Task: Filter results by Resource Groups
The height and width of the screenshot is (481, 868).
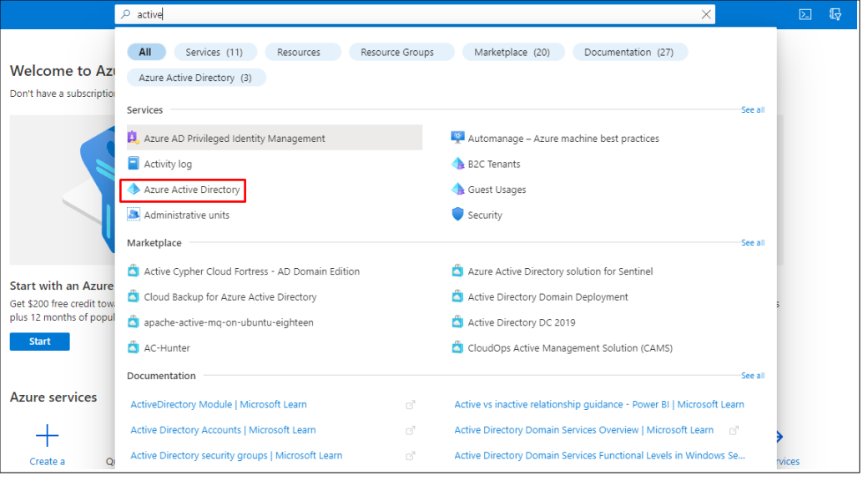Action: (401, 52)
